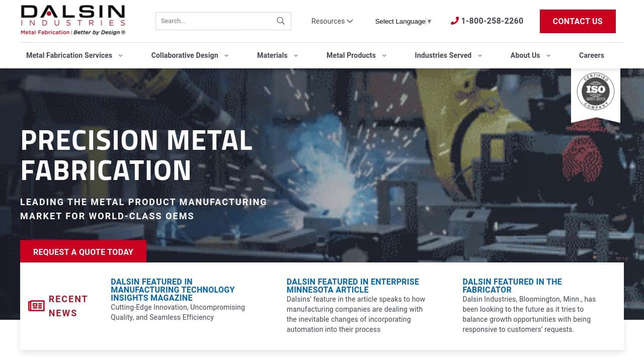Open Dalsin Featured in The Fabricator
Viewport: 644px width, 362px height.
coord(512,286)
